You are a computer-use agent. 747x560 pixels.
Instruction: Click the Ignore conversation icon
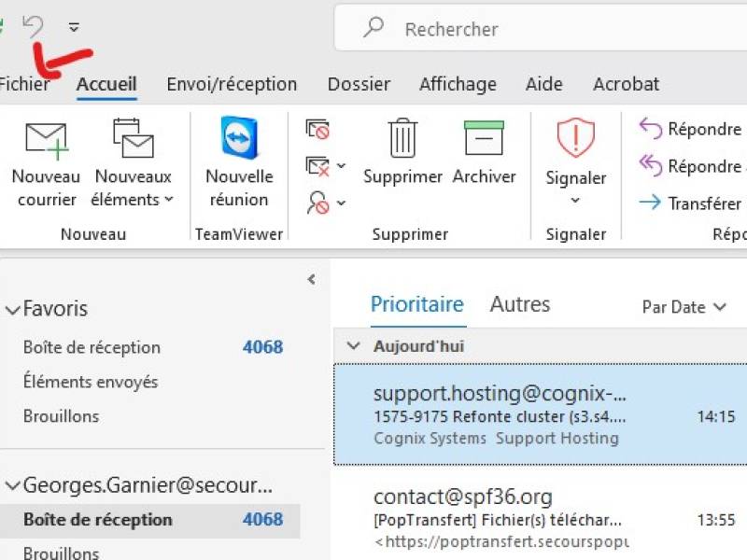tap(317, 129)
